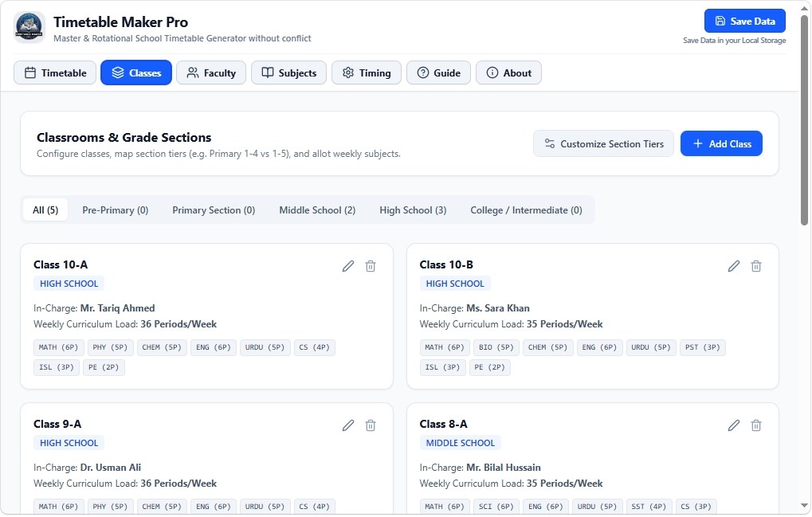Click in-charge name Mr. Tariq Ahmed
Viewport: 812px width, 517px height.
tap(118, 308)
